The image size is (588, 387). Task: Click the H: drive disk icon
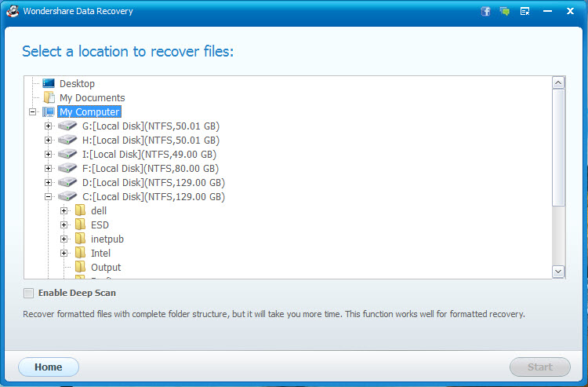pyautogui.click(x=67, y=140)
